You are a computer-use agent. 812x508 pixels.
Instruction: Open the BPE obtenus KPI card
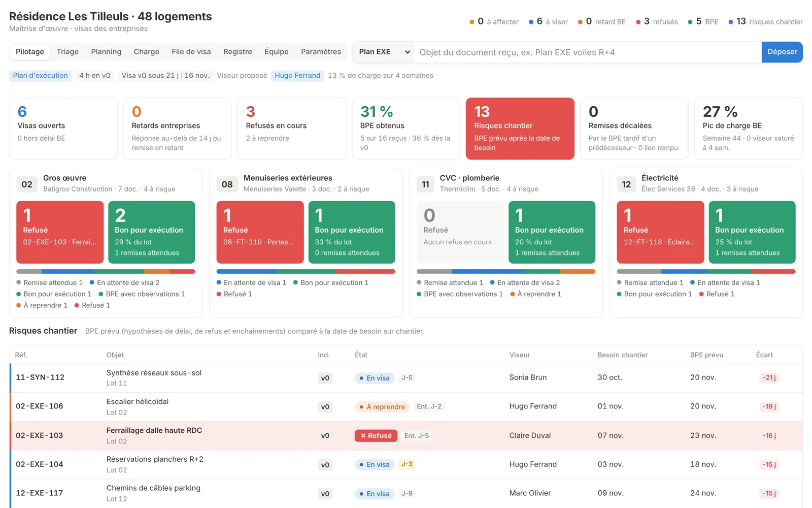(x=405, y=129)
